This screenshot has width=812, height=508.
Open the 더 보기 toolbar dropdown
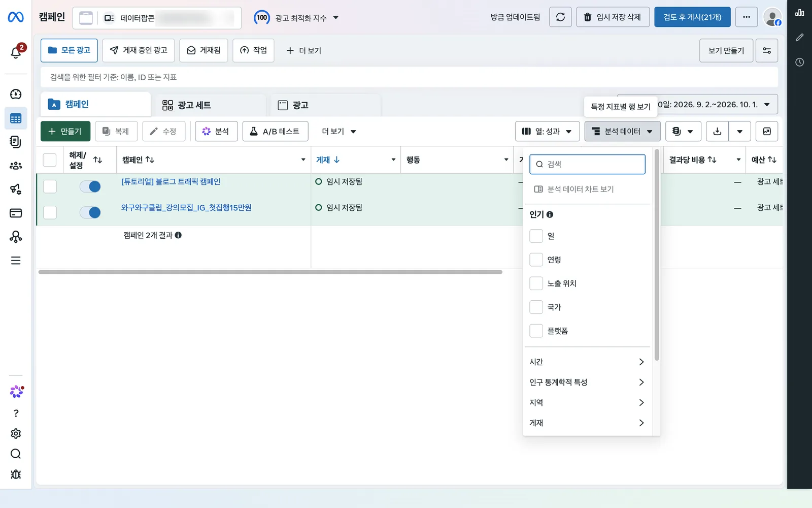[339, 132]
